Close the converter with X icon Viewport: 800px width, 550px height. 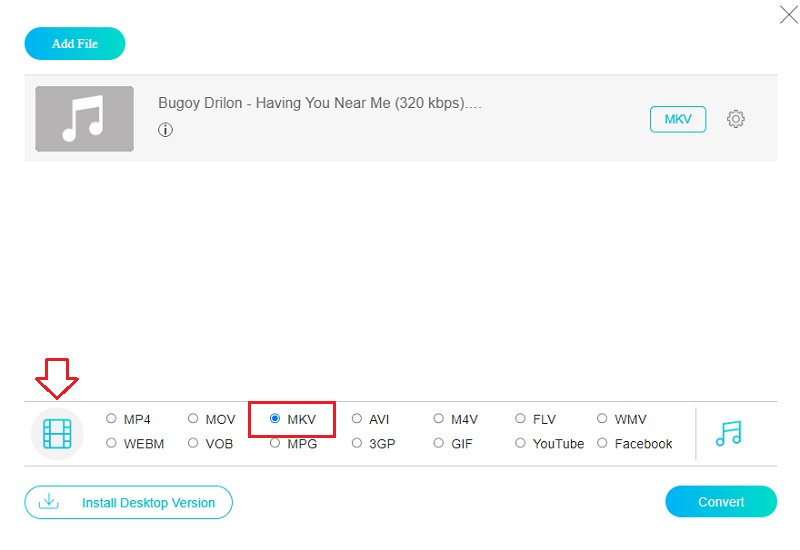(787, 14)
